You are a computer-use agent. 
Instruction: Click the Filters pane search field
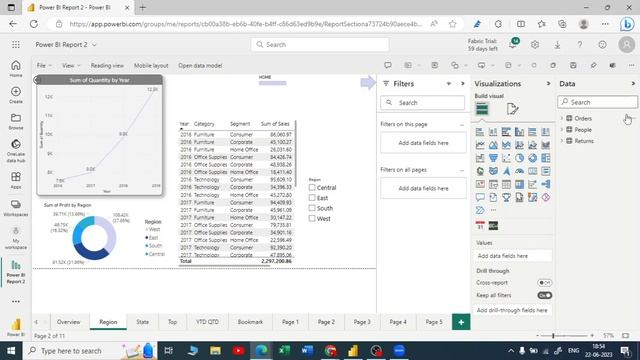[x=422, y=102]
